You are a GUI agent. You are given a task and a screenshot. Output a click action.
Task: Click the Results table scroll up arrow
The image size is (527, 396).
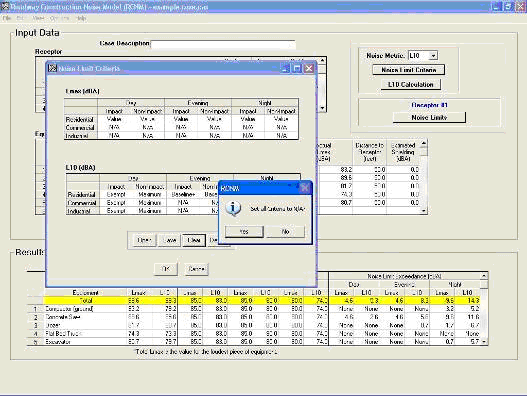[x=484, y=276]
